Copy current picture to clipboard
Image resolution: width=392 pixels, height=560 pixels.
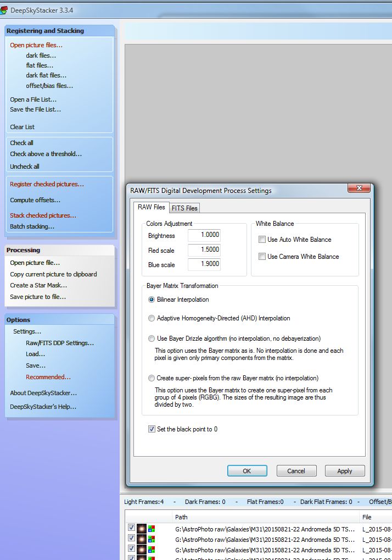(x=53, y=274)
